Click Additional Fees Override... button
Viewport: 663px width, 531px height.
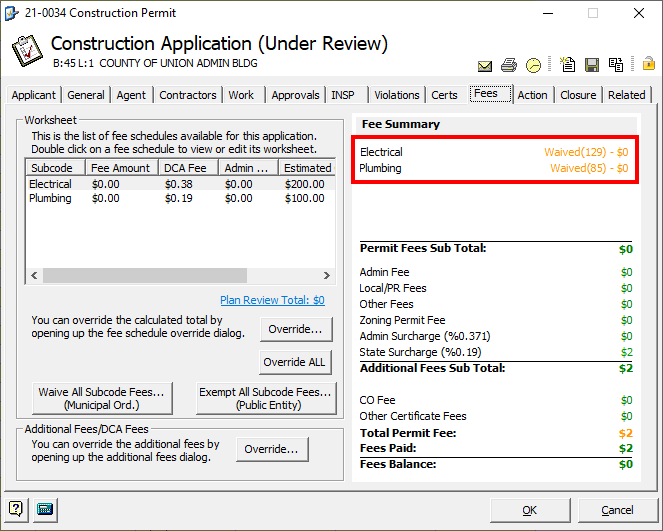click(x=272, y=449)
